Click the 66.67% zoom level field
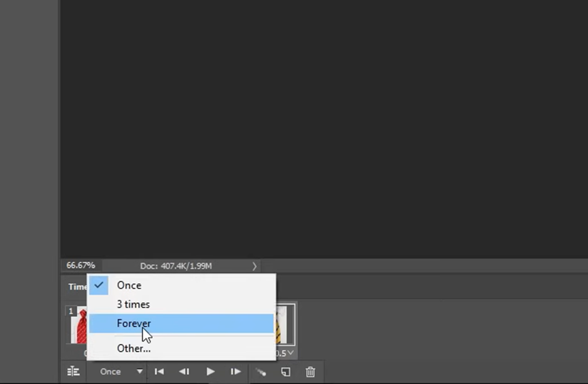 click(81, 266)
